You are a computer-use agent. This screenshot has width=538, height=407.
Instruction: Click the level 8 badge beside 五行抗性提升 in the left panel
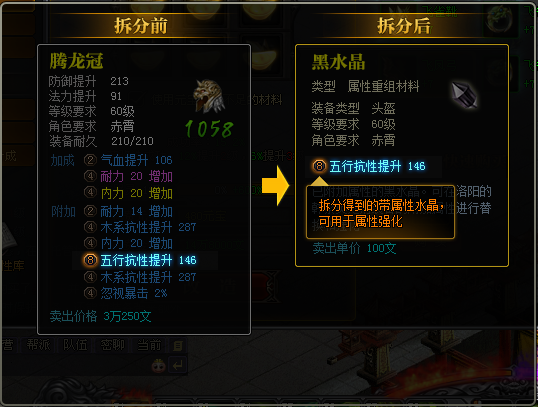91,260
